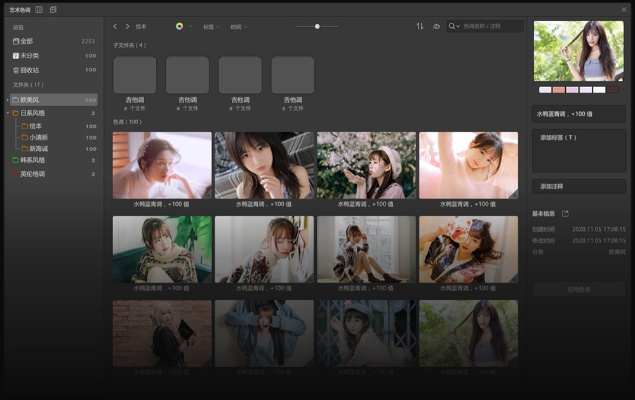This screenshot has width=635, height=400.
Task: Click the sort order arrows icon
Action: click(x=420, y=26)
